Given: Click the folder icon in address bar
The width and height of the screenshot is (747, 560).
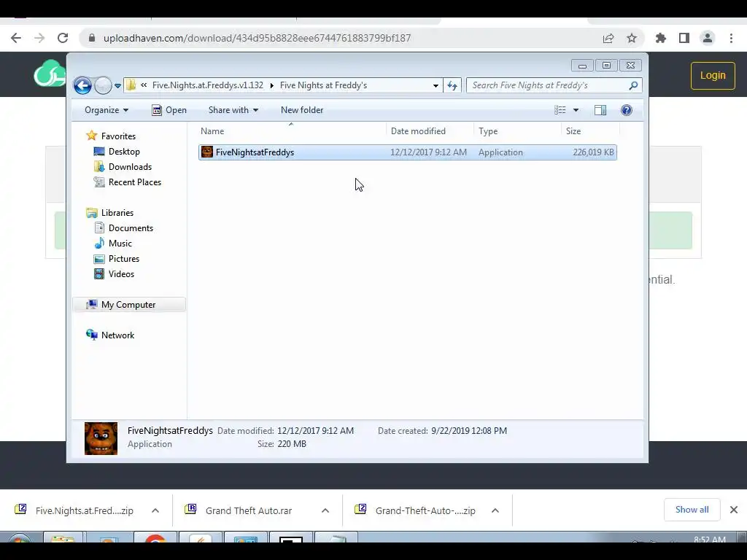Looking at the screenshot, I should pos(131,85).
